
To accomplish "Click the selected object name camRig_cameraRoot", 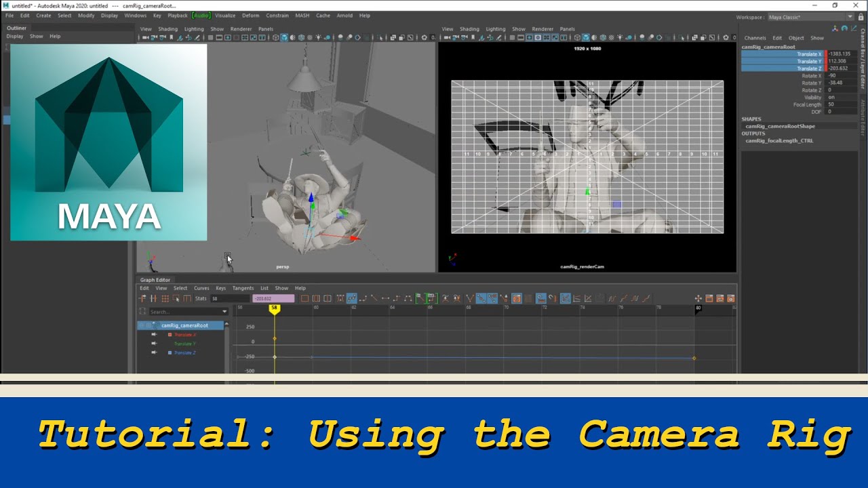I will coord(768,47).
